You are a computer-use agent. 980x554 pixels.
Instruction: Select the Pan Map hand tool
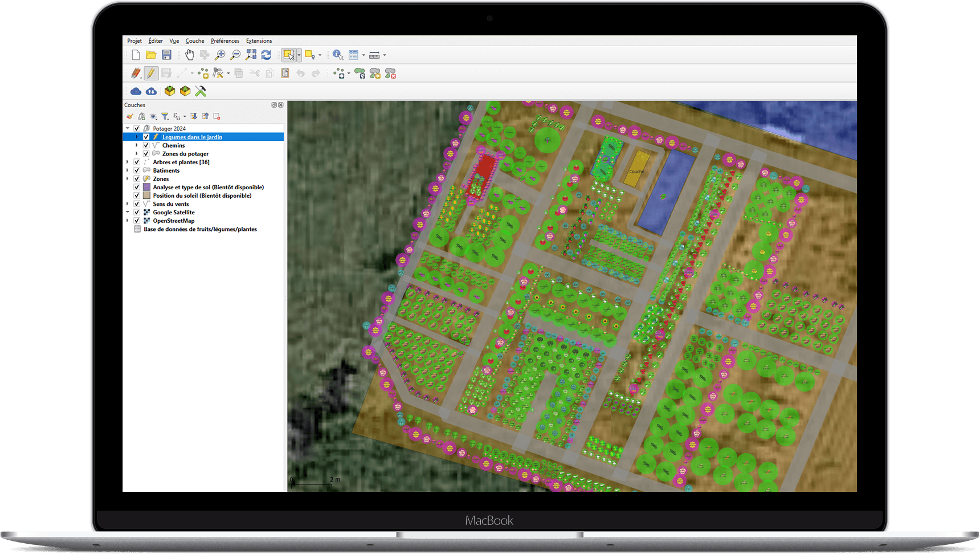click(189, 55)
